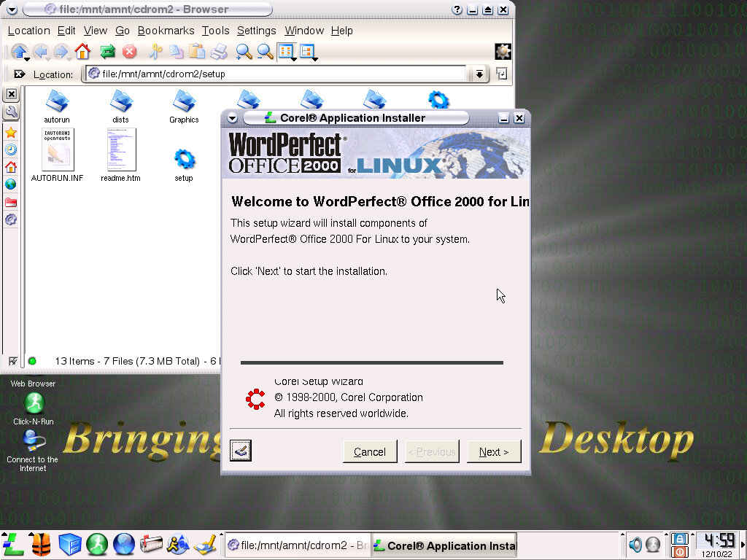Click the Click-N-Run desktop icon
Screen dimensions: 747x560
click(34, 403)
